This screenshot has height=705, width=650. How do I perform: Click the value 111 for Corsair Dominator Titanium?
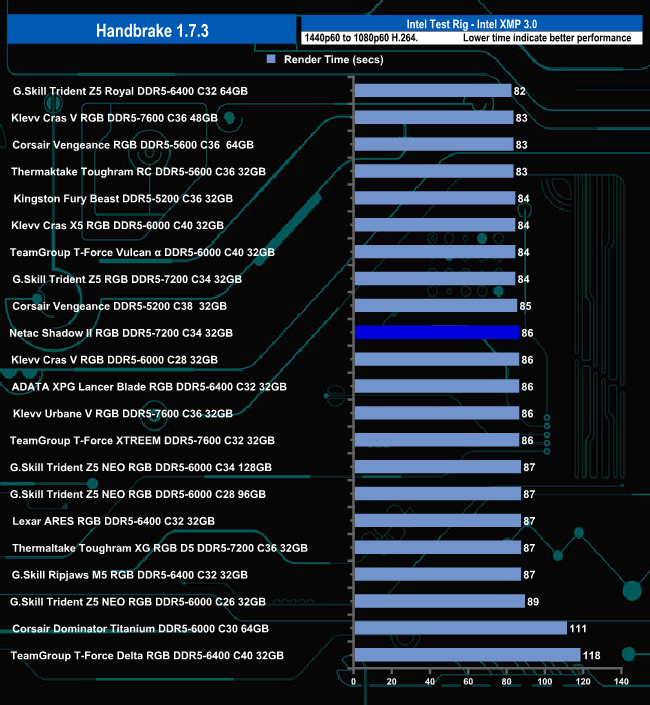578,629
